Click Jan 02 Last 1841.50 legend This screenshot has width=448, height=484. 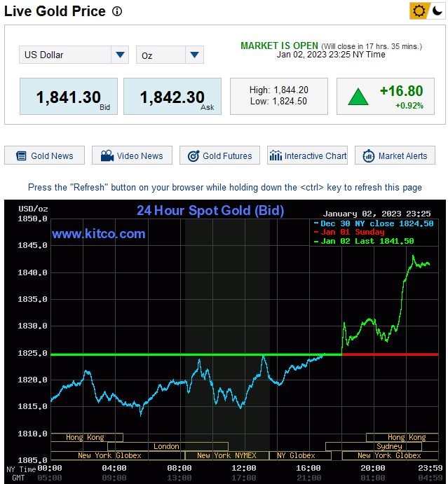364,241
